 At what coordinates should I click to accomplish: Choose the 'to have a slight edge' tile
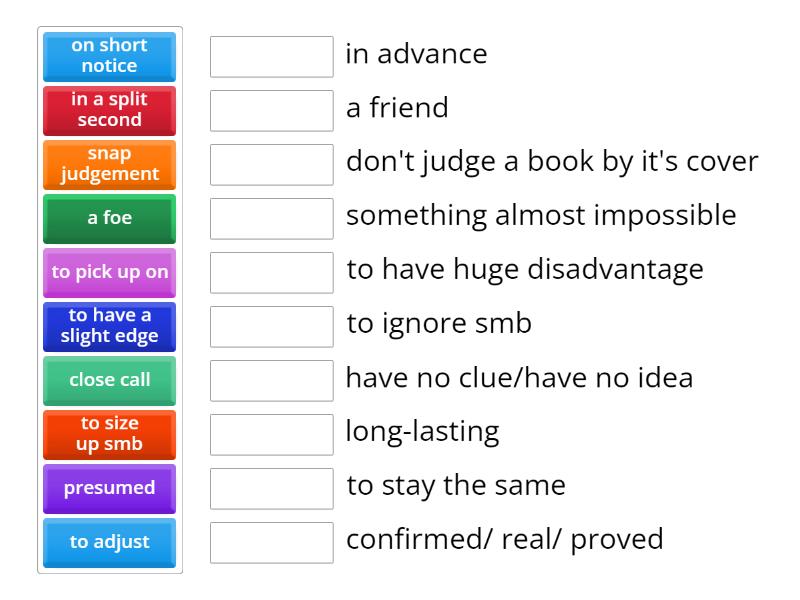[110, 326]
